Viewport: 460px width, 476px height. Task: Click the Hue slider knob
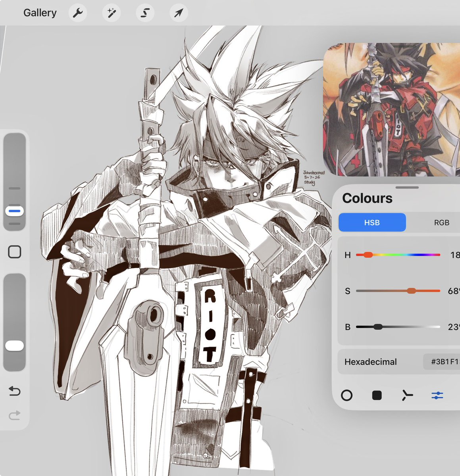[368, 255]
